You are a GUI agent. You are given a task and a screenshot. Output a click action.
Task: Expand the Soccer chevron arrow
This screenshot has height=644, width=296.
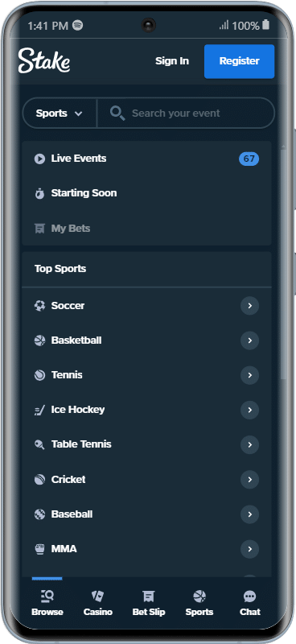point(249,306)
